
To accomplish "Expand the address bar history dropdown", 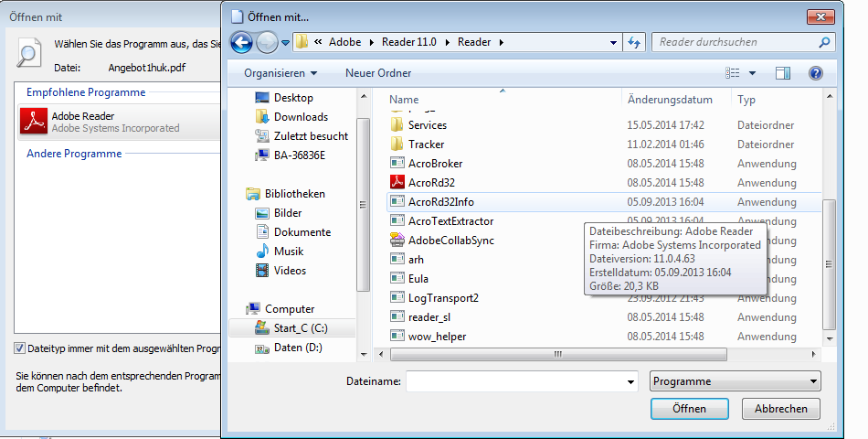I will 613,43.
